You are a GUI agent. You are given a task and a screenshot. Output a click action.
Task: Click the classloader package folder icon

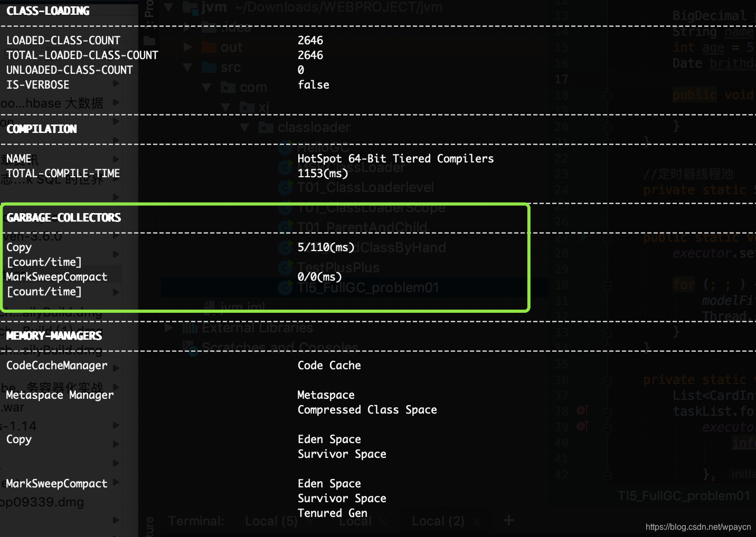266,127
